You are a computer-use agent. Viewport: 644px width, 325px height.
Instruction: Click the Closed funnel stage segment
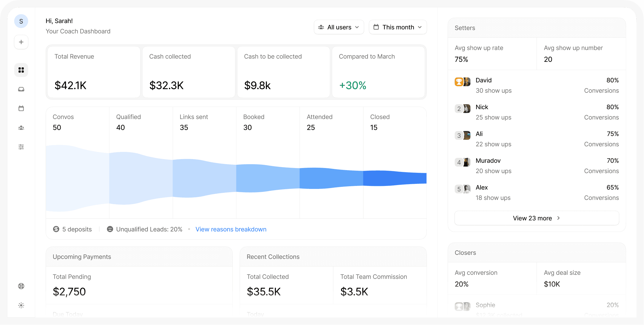[395, 178]
